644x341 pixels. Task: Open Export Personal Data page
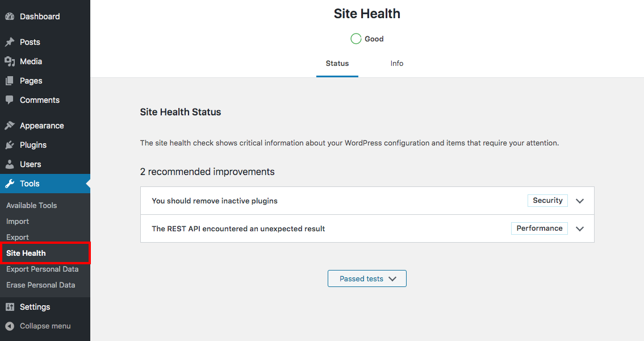(x=42, y=269)
